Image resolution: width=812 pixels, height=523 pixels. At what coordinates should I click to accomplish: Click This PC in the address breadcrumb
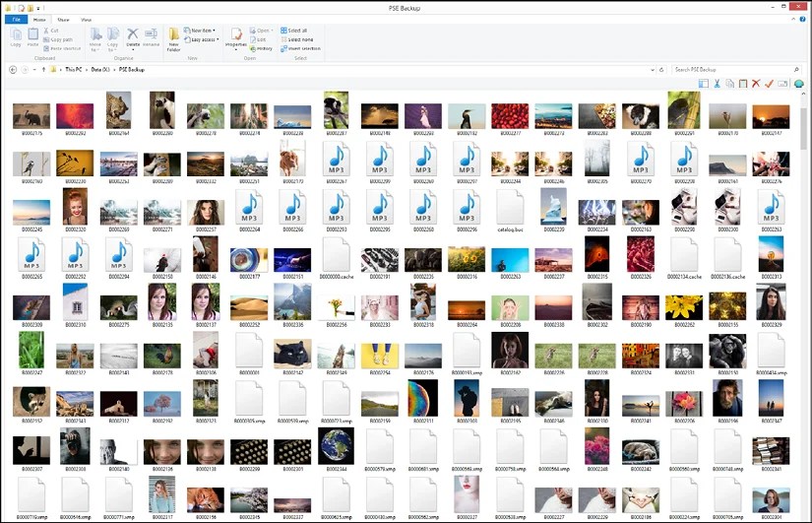click(x=74, y=70)
